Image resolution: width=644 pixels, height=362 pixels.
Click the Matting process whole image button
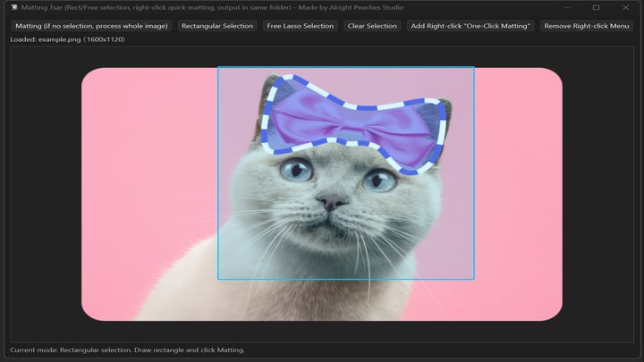91,26
